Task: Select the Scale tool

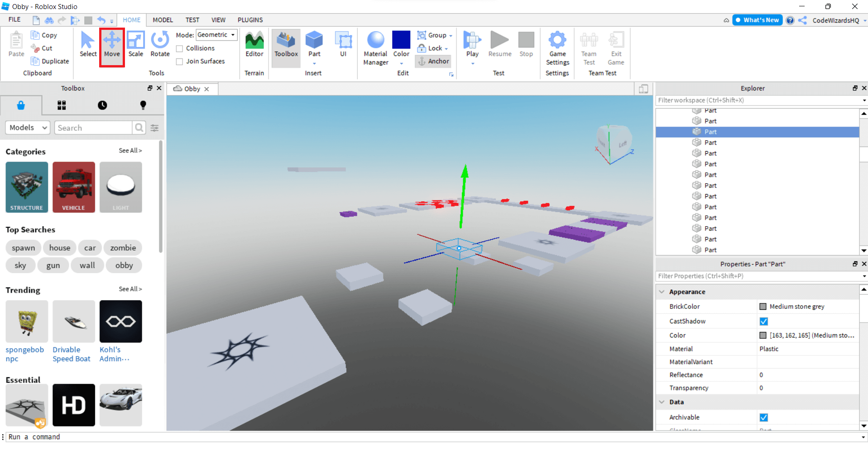Action: tap(135, 47)
